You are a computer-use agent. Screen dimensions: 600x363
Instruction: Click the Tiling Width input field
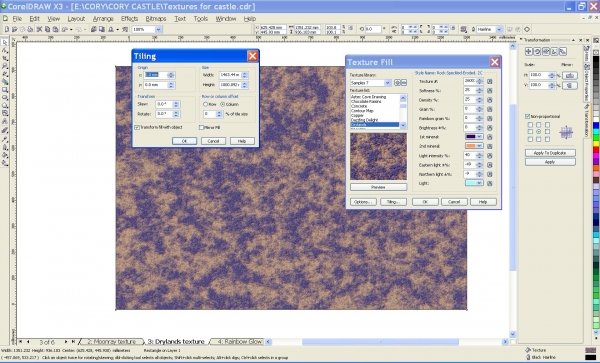tap(230, 75)
